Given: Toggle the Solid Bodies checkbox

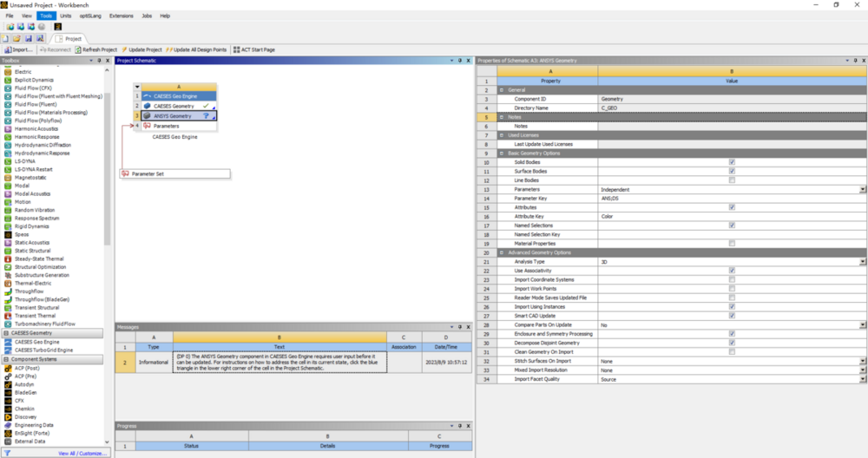Looking at the screenshot, I should click(x=732, y=162).
